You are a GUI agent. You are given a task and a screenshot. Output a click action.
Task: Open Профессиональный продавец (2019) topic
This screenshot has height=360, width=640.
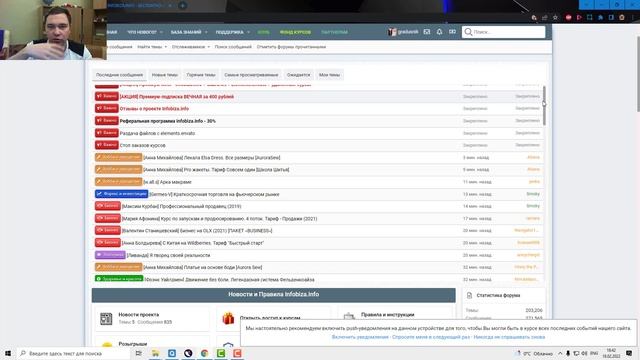[182, 207]
